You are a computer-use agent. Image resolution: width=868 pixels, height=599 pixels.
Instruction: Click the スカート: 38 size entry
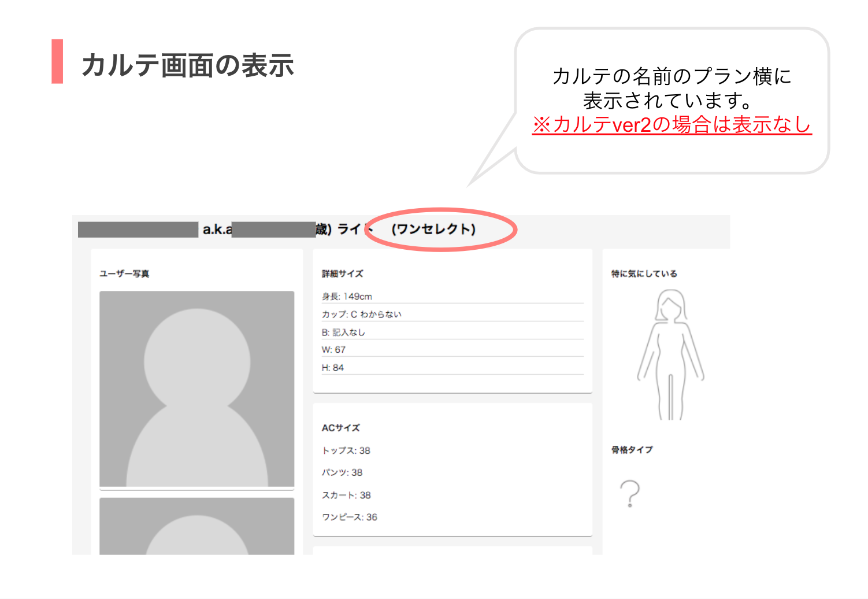coord(346,495)
